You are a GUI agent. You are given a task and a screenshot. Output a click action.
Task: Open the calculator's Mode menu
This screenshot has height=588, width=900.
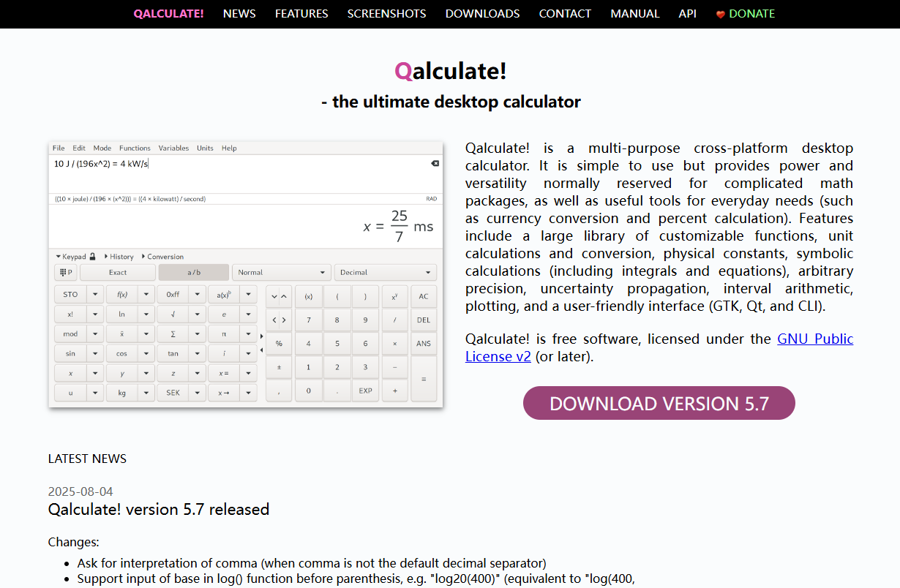click(x=102, y=148)
